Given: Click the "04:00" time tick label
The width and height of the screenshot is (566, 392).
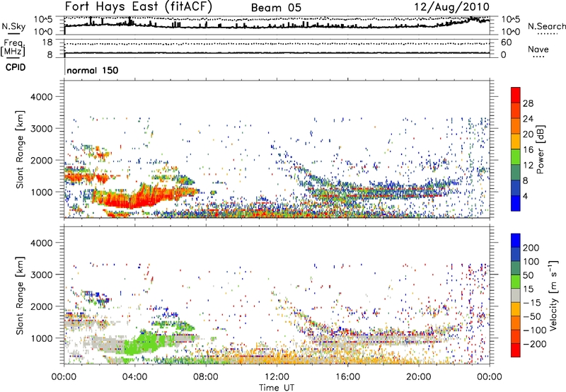Looking at the screenshot, I should 135,377.
